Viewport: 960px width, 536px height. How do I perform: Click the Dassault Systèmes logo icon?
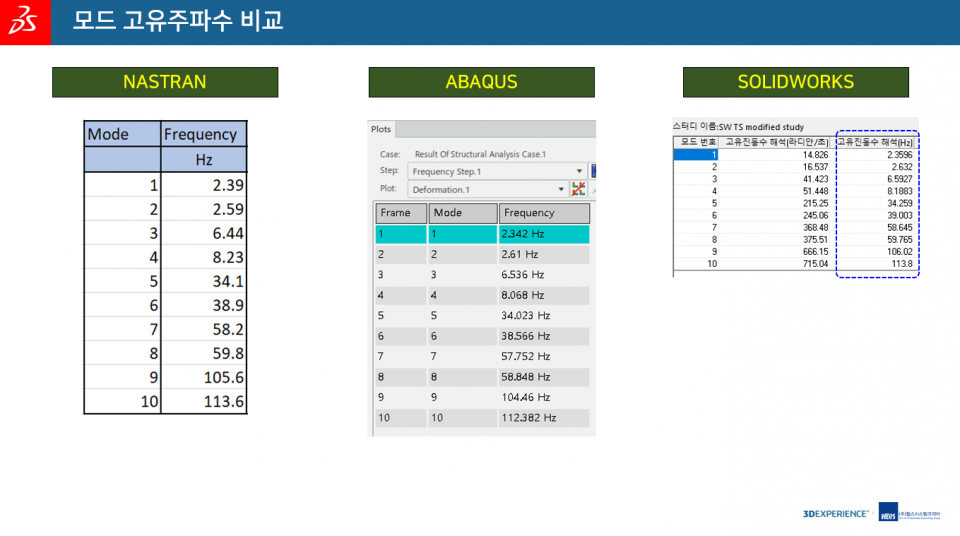tap(25, 22)
